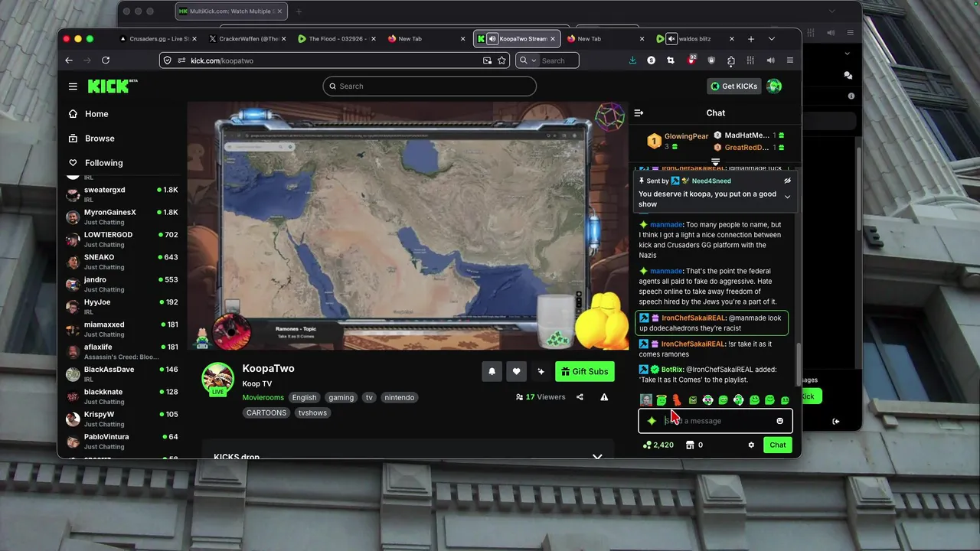Click the Gift Subs button
The height and width of the screenshot is (551, 980).
(x=585, y=371)
